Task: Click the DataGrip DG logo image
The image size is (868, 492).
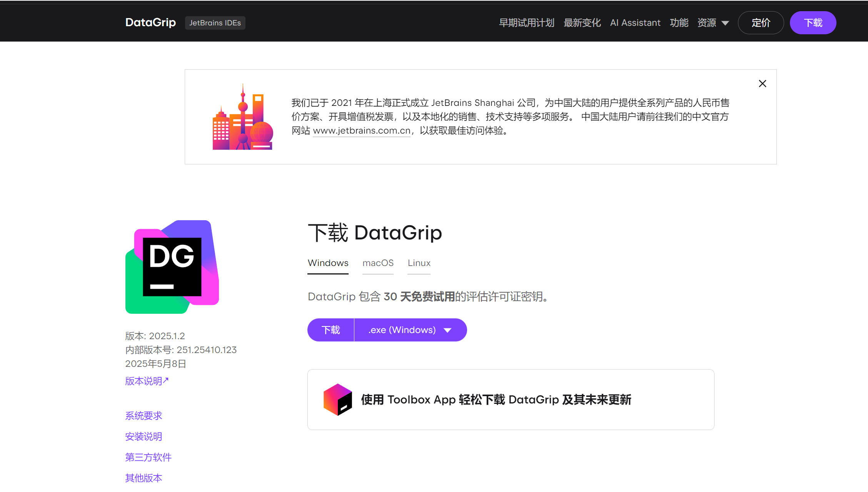Action: pyautogui.click(x=172, y=267)
